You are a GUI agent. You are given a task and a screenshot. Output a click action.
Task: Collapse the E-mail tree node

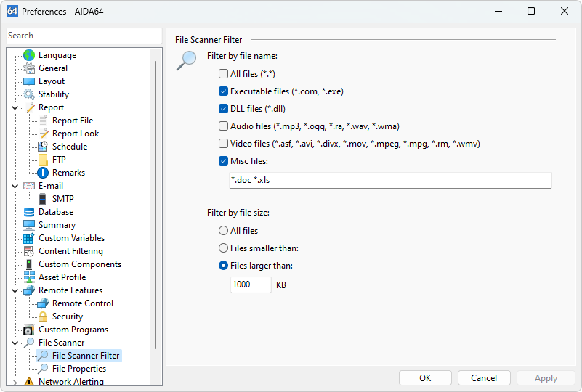coord(15,186)
